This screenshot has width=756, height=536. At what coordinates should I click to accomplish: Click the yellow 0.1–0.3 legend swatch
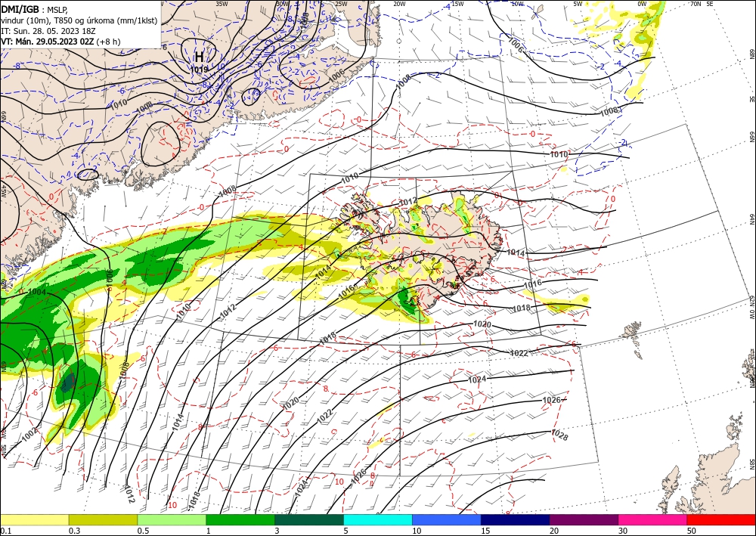coord(34,519)
